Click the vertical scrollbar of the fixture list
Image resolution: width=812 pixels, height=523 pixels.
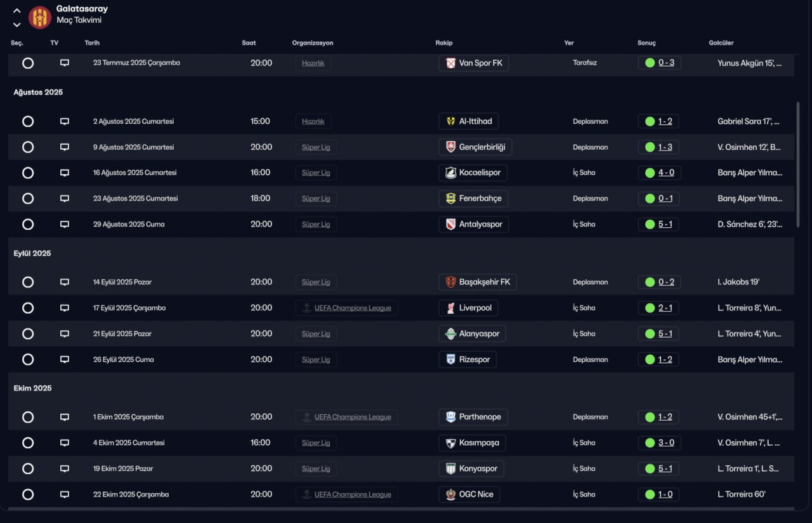tap(797, 164)
